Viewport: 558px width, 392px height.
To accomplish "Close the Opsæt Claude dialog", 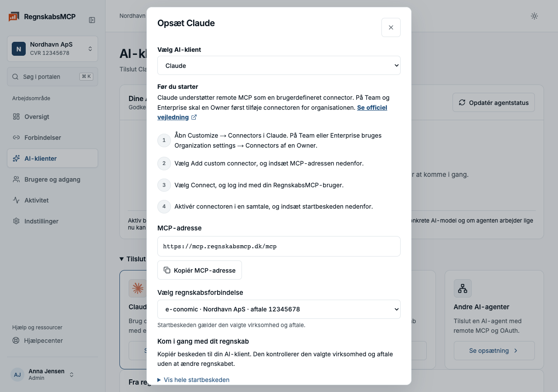I will point(391,27).
